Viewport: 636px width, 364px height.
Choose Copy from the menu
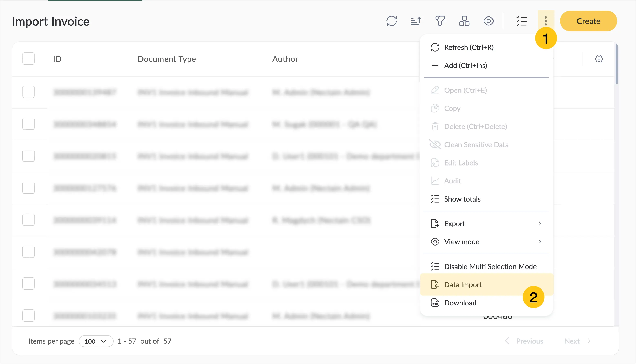pos(486,109)
